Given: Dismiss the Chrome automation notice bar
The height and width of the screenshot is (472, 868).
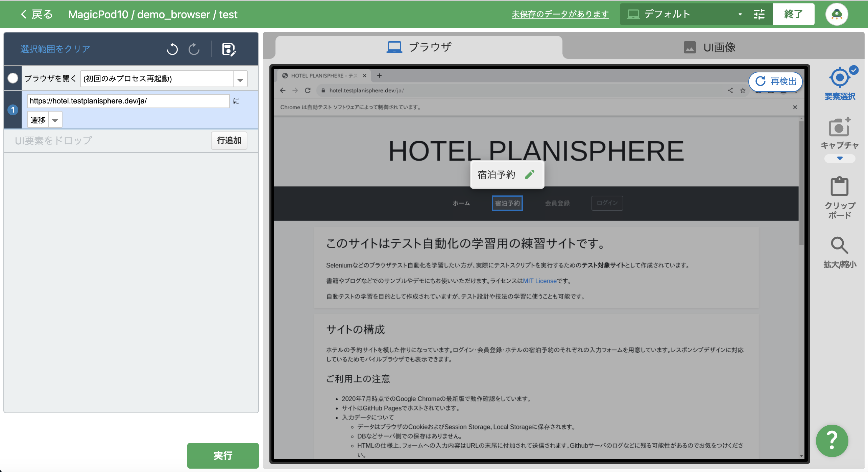Looking at the screenshot, I should 795,107.
